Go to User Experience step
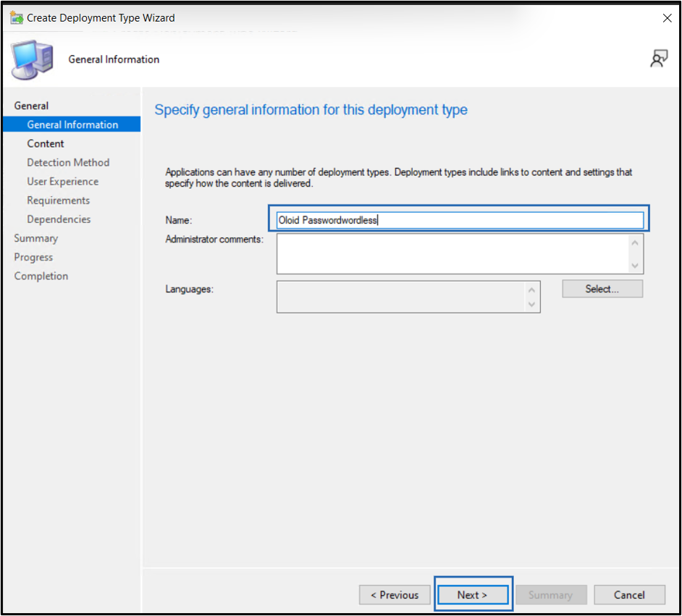 point(63,181)
